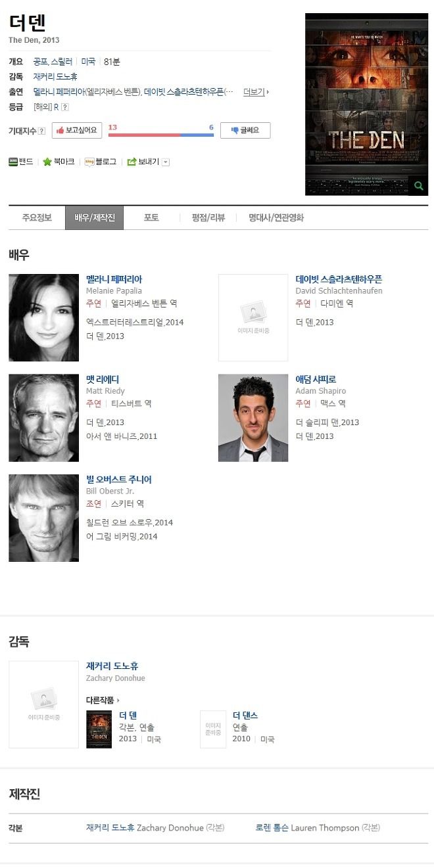Share to blog with the blog icon
434x868 pixels.
(x=89, y=162)
